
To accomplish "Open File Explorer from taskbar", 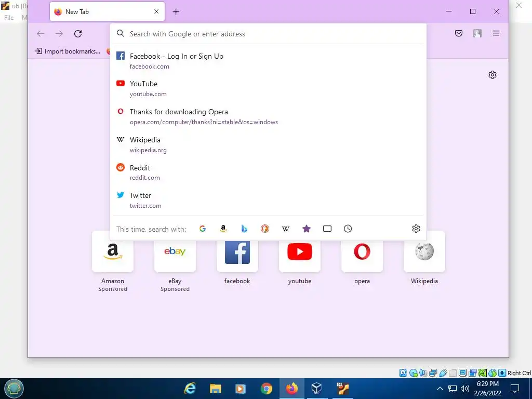I will pos(216,389).
